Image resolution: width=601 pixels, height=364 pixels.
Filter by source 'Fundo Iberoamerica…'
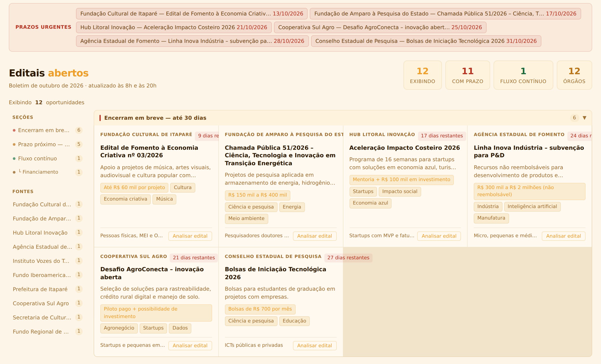tap(47, 275)
